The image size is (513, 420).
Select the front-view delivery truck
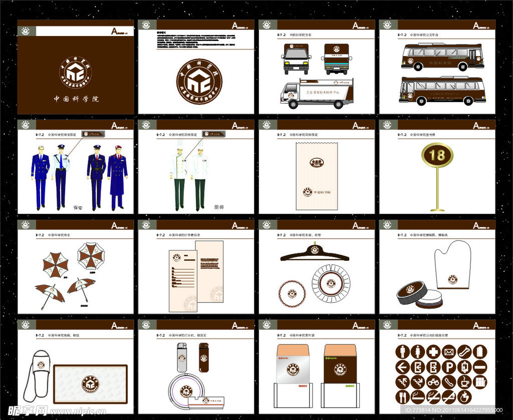click(296, 59)
